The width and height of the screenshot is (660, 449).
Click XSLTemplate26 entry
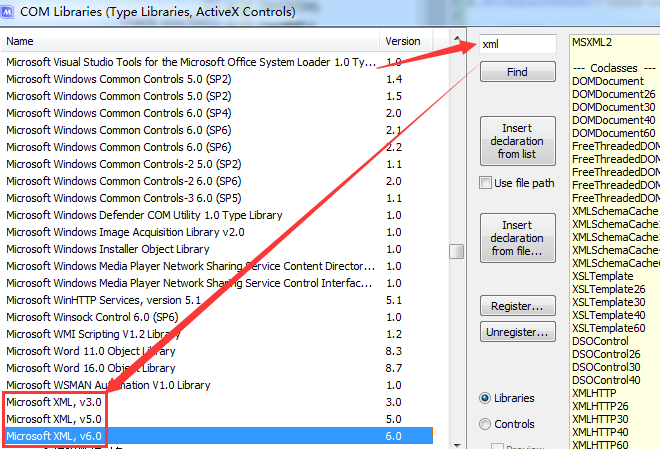point(609,289)
